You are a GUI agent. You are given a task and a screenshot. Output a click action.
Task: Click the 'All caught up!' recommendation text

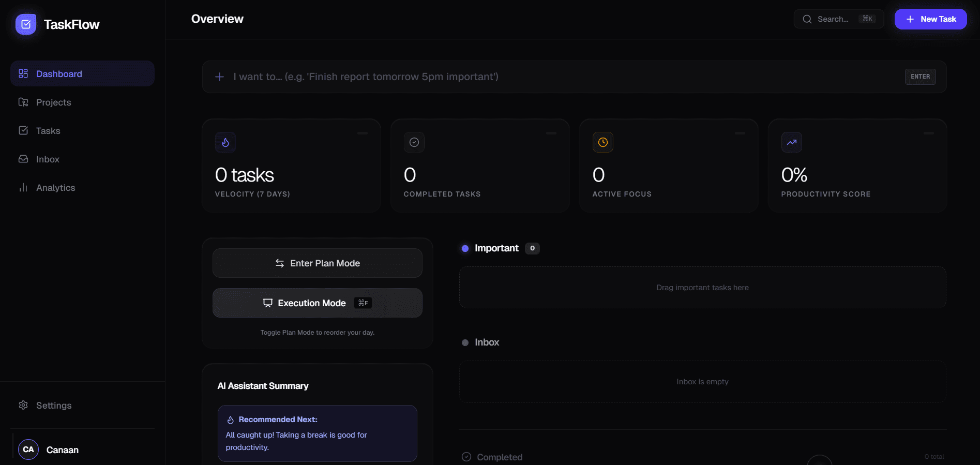tap(296, 441)
